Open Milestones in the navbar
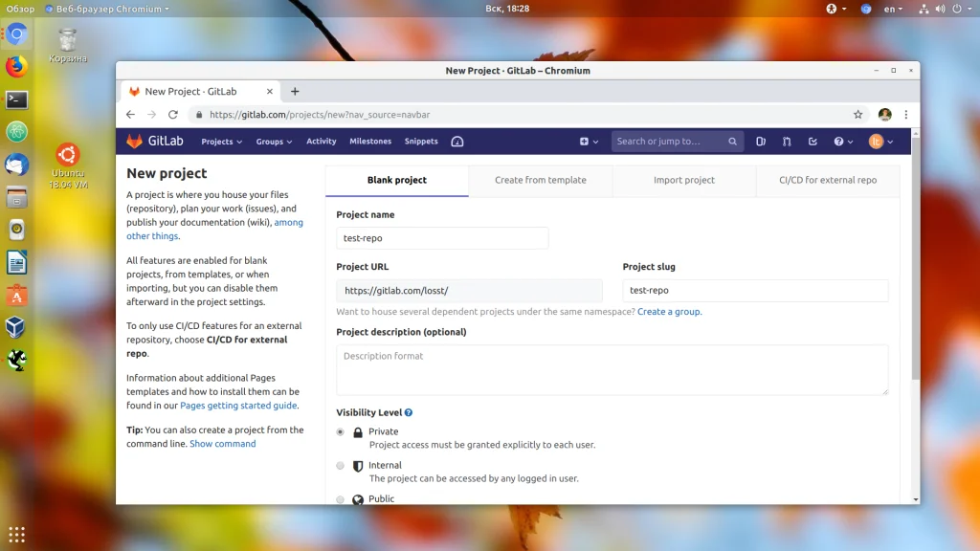The width and height of the screenshot is (980, 551). tap(370, 142)
